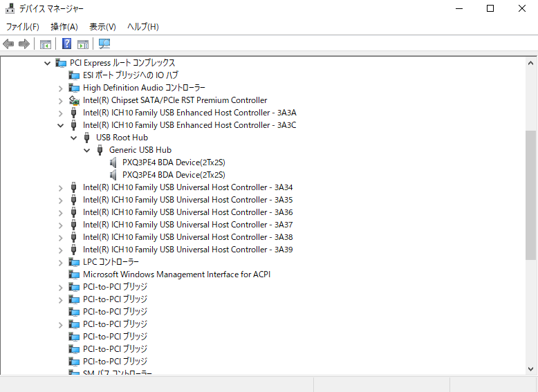
Task: Select the Enhanced Host Controller 3A3A text
Action: [189, 113]
